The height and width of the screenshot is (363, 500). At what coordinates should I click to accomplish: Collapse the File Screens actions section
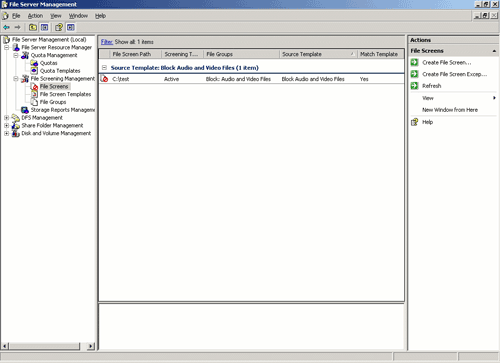[494, 51]
